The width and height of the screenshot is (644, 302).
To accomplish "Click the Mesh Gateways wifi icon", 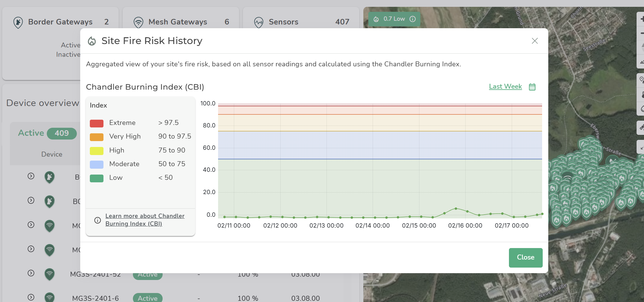I will click(x=138, y=22).
